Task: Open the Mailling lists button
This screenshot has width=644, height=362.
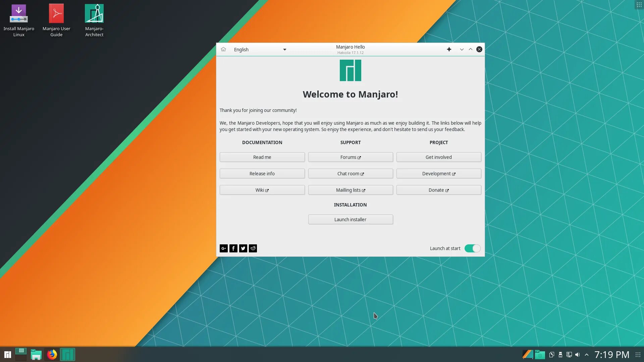Action: point(351,190)
